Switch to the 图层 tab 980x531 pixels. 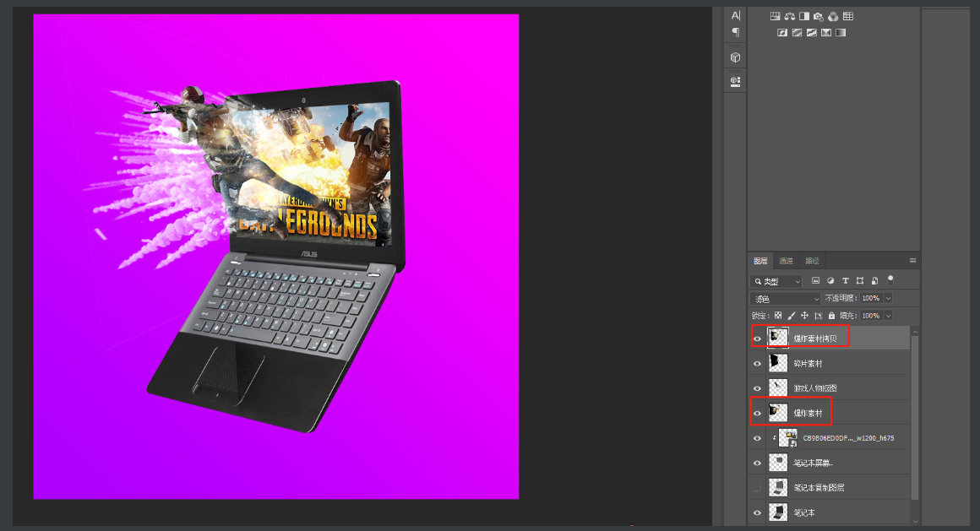point(760,261)
